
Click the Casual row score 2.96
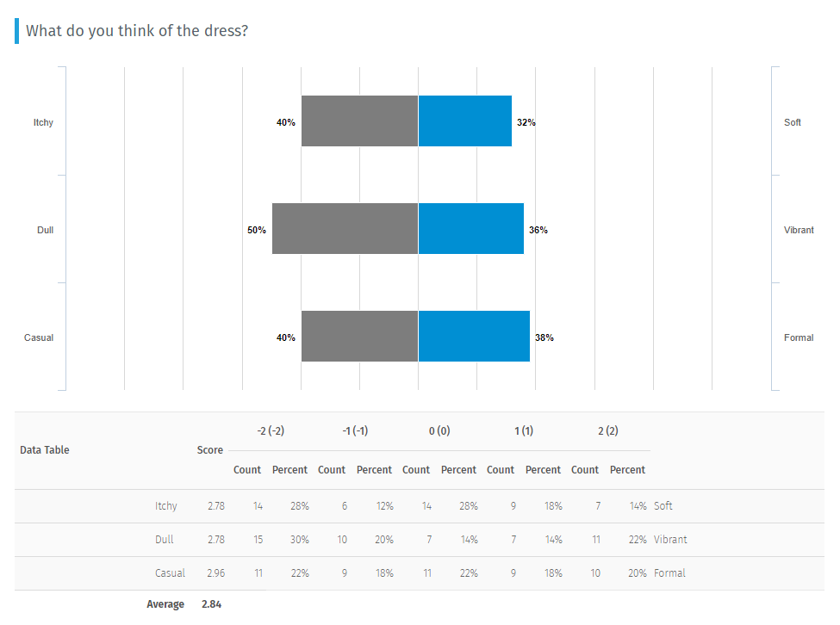(x=216, y=573)
